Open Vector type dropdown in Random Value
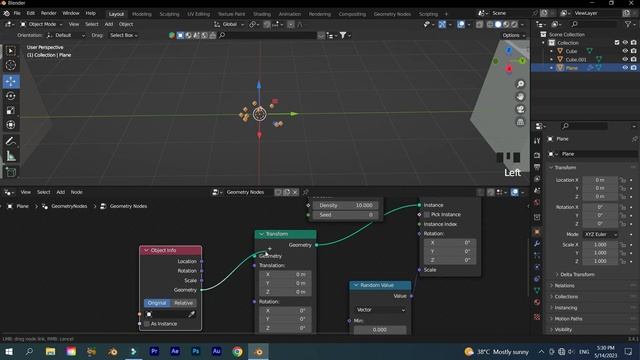The height and width of the screenshot is (360, 640). (x=380, y=310)
